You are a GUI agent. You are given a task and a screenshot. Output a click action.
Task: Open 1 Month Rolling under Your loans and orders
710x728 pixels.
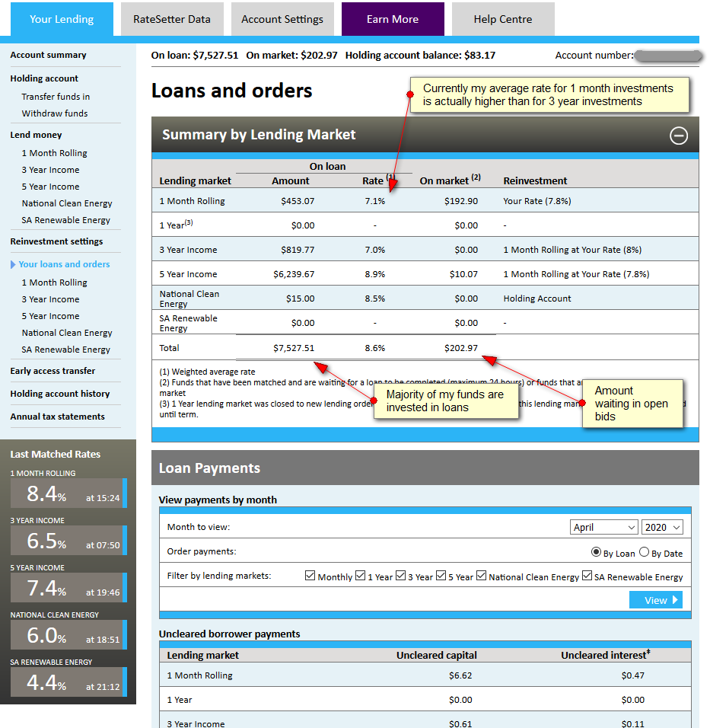point(54,283)
